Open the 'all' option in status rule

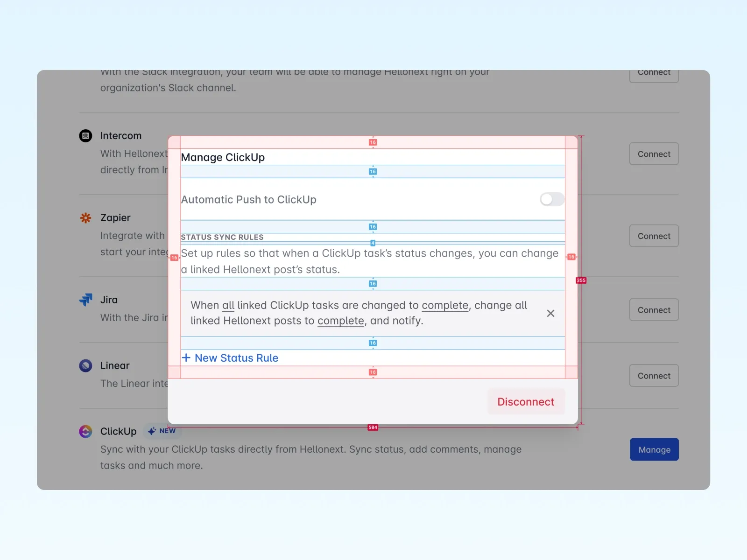coord(228,305)
